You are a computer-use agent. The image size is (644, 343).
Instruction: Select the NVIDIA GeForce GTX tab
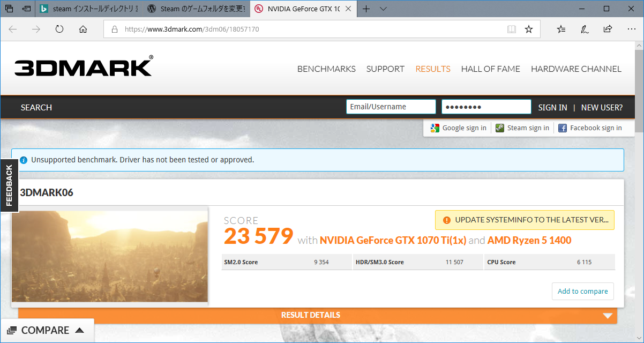coord(304,9)
